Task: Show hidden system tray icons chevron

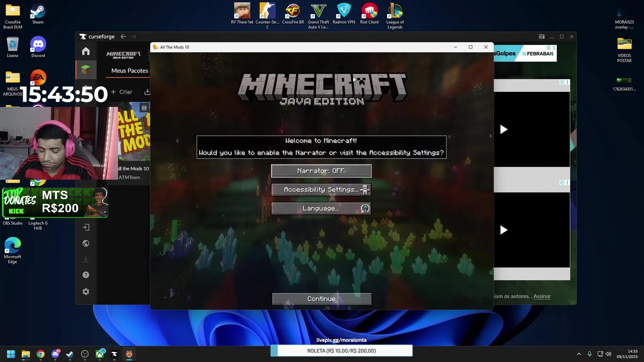Action: [x=579, y=354]
